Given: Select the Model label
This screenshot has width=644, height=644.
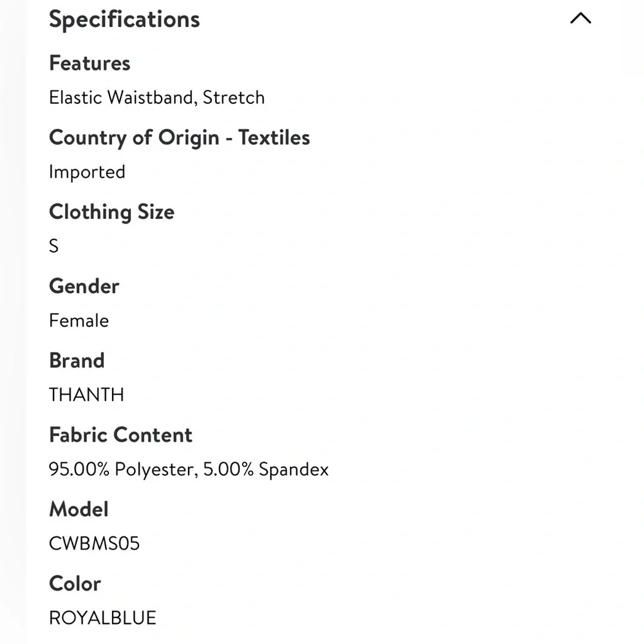Looking at the screenshot, I should pos(79,509).
